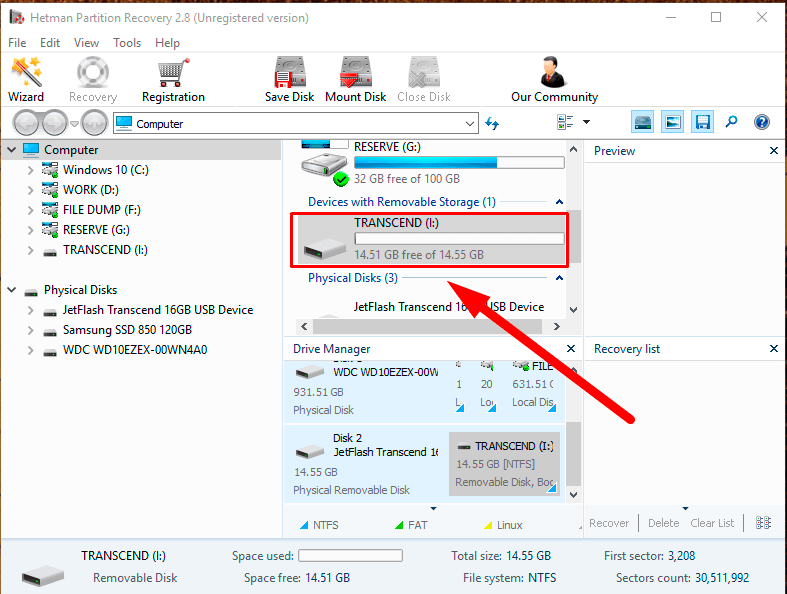Go forward with right navigation arrow
The height and width of the screenshot is (594, 787).
(55, 123)
